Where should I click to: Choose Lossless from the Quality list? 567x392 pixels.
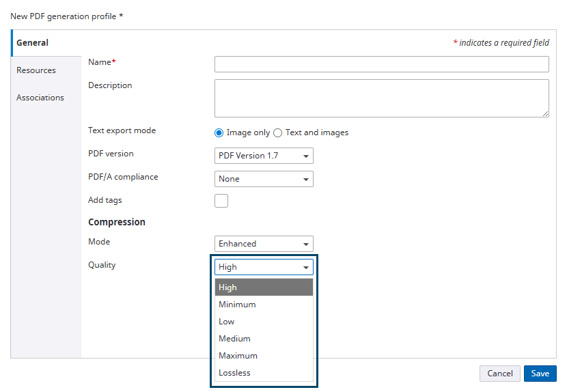[x=264, y=373]
